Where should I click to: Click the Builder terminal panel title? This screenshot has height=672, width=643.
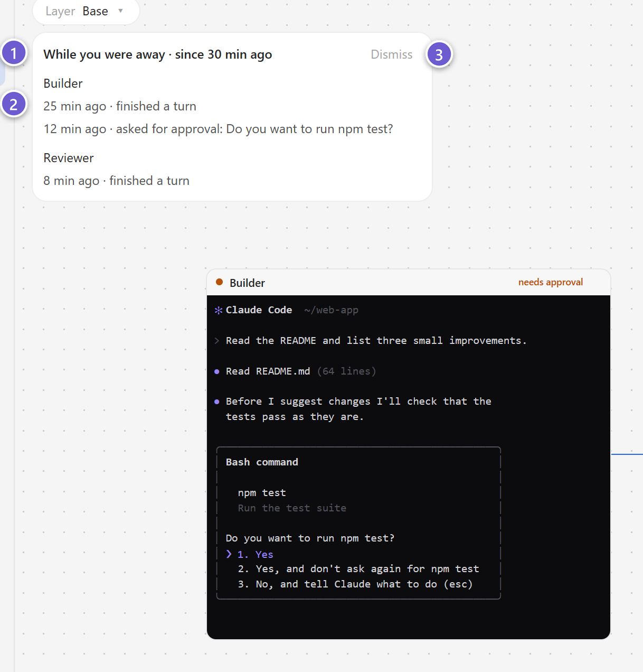coord(248,283)
